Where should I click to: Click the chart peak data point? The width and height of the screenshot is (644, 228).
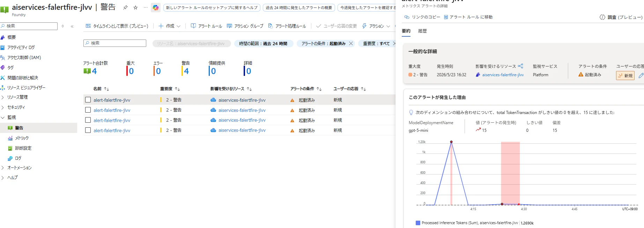click(x=451, y=142)
